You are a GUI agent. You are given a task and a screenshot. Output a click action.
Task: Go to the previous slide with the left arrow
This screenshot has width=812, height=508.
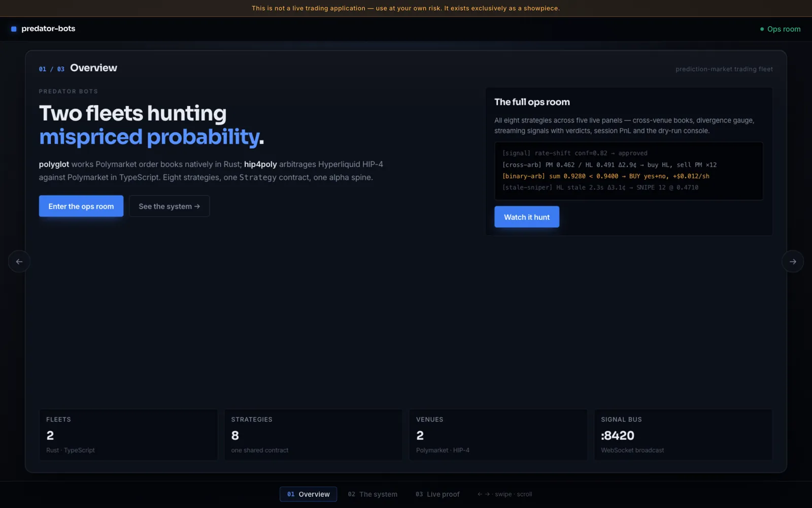coord(19,262)
